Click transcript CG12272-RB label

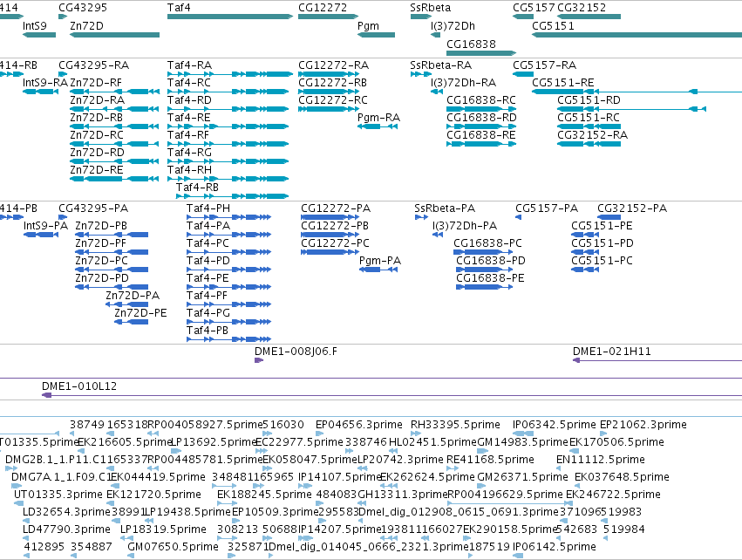pyautogui.click(x=332, y=83)
